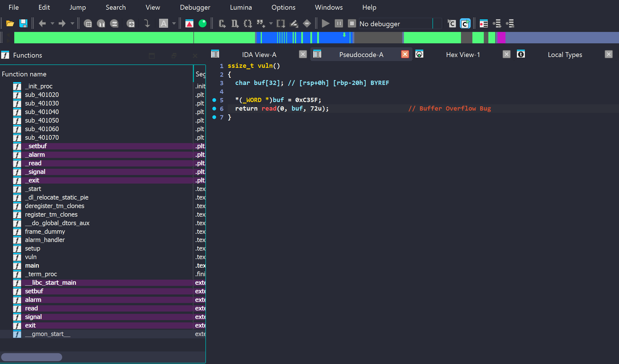This screenshot has height=364, width=619.
Task: Start the process with the play button
Action: [325, 23]
